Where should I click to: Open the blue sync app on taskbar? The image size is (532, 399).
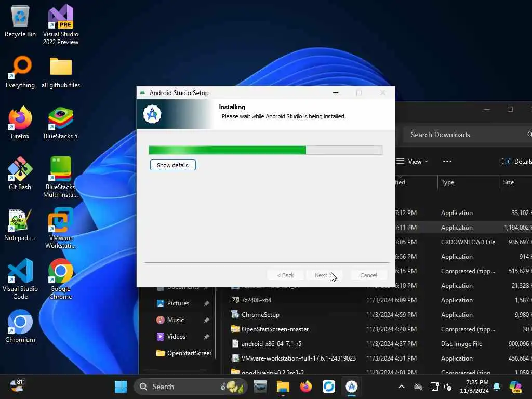(328, 387)
